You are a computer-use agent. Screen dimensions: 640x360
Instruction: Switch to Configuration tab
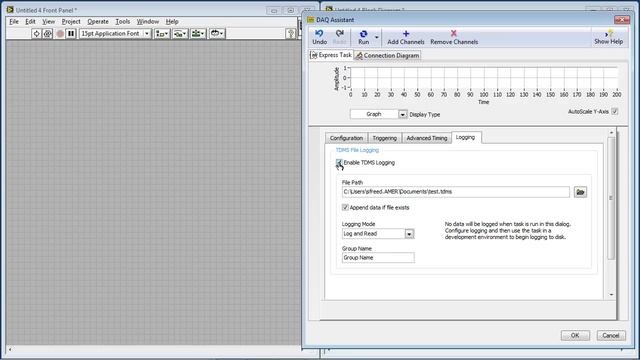pos(346,138)
